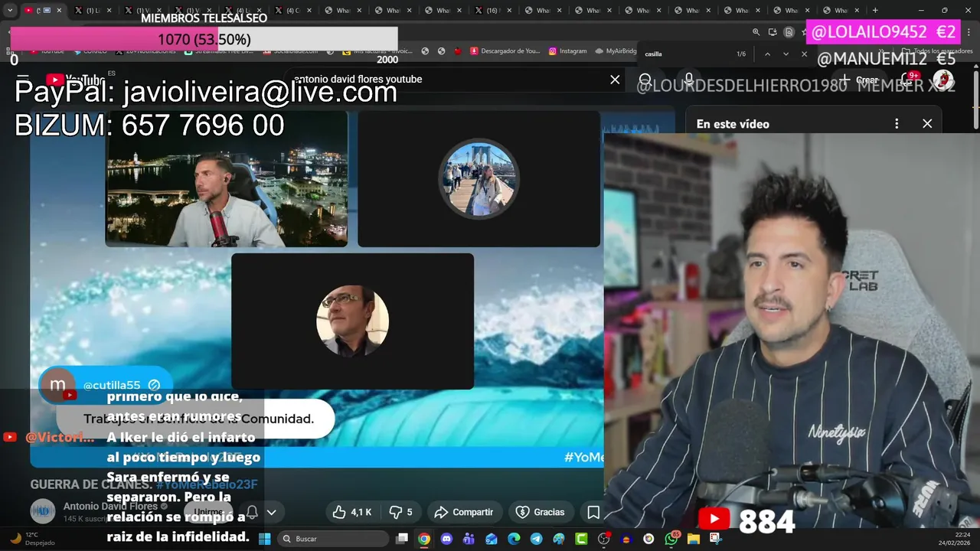The image size is (980, 551).
Task: Go to next find result
Action: point(786,54)
